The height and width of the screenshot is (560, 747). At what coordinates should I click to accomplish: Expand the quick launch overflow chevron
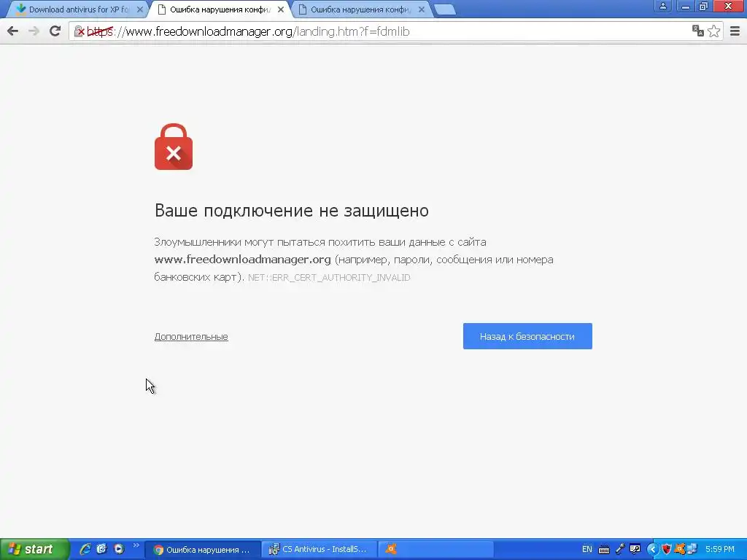[x=136, y=545]
